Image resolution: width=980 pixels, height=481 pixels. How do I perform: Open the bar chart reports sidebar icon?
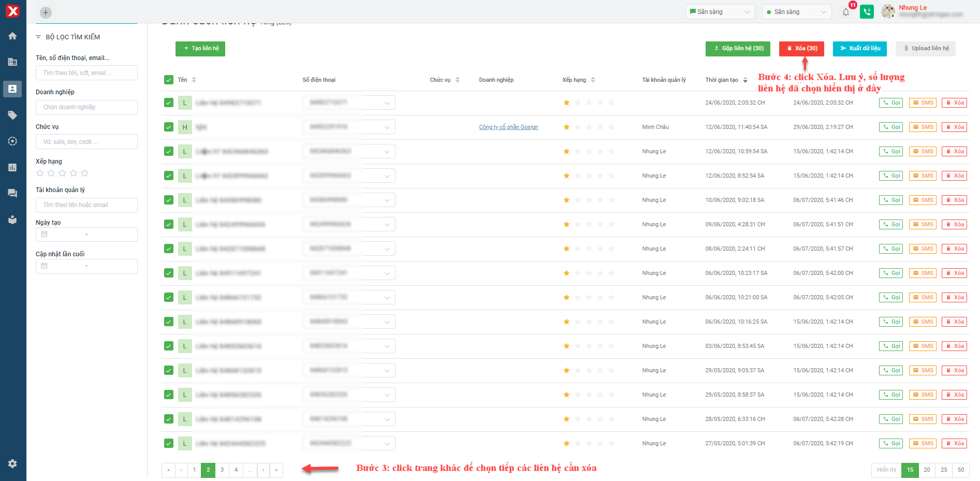(12, 167)
